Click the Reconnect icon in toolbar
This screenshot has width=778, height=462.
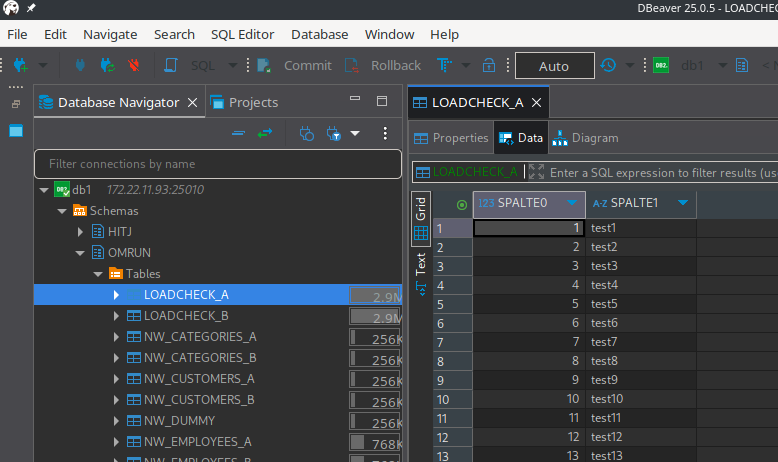tap(107, 65)
